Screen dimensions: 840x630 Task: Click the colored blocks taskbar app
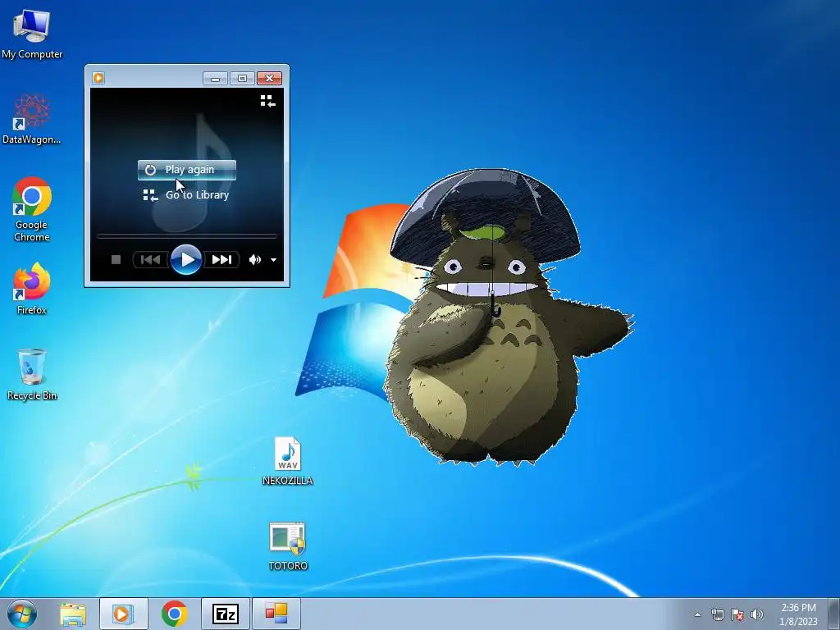(276, 614)
